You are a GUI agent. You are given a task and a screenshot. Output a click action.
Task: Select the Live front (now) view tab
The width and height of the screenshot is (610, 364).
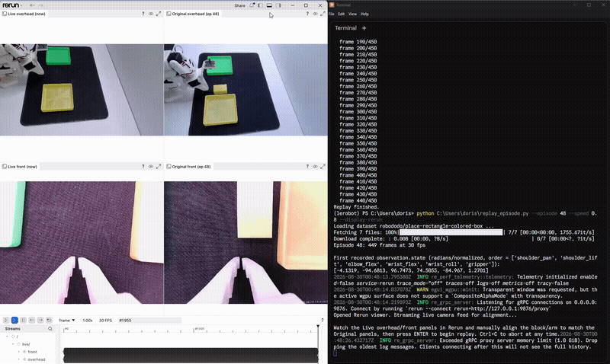click(x=20, y=166)
